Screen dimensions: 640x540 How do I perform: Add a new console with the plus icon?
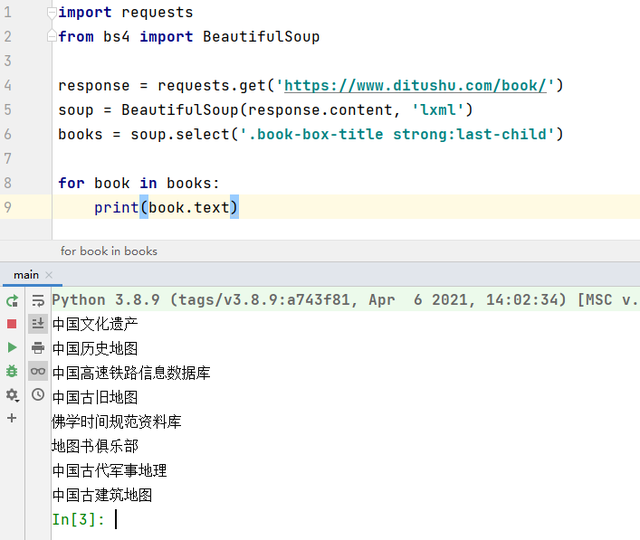pos(12,418)
